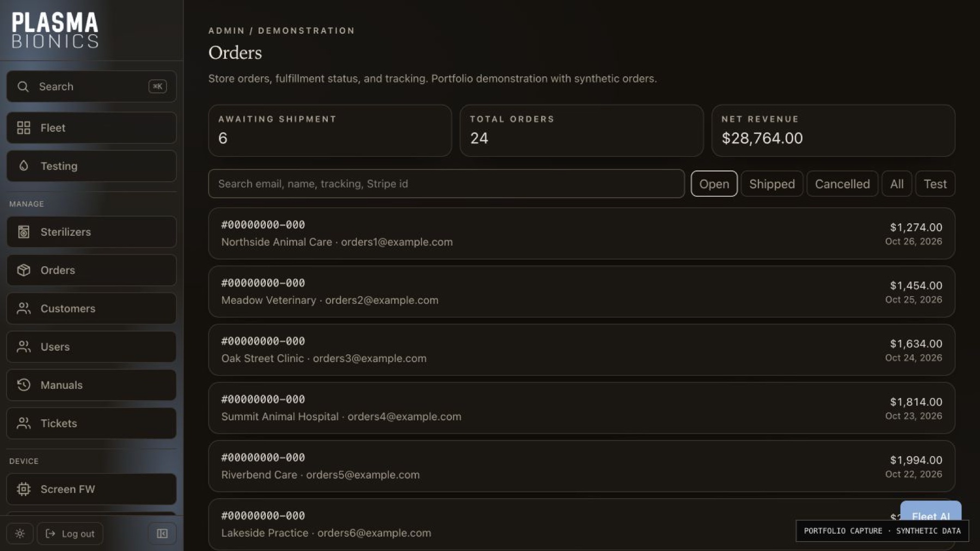Collapse the sidebar panel

click(x=162, y=534)
